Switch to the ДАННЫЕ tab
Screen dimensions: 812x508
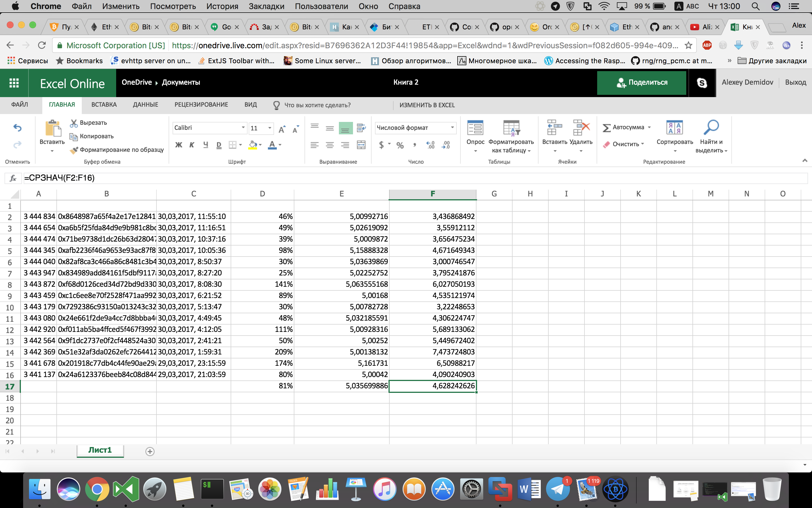pos(145,104)
